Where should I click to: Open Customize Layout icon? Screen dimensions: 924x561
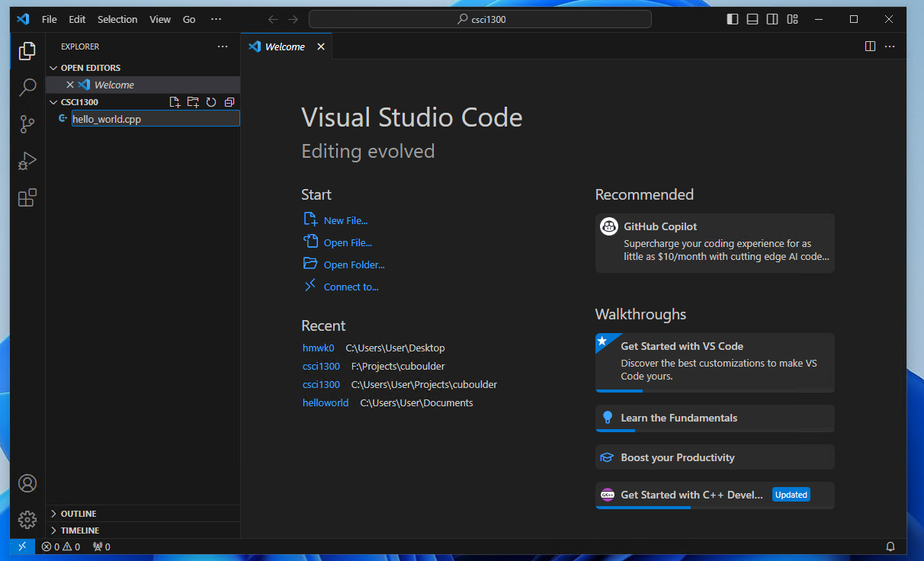[x=793, y=19]
